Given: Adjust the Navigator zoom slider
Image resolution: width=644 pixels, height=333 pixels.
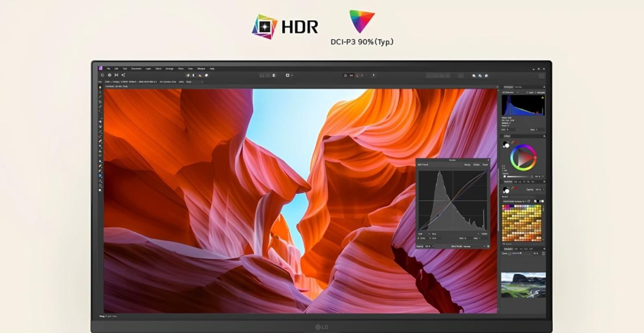Looking at the screenshot, I should coord(521,253).
